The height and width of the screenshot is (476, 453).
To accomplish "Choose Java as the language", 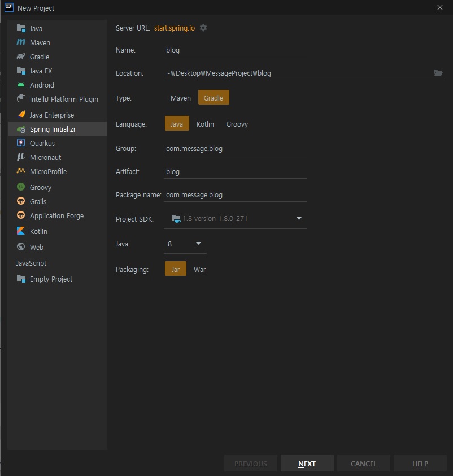I will [177, 124].
